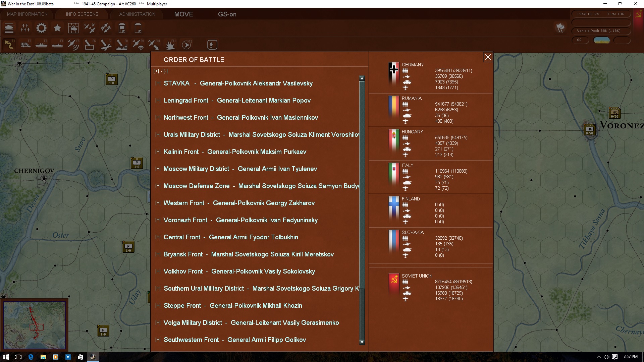Switch to the MOVE tab
This screenshot has height=362, width=644.
tap(183, 14)
